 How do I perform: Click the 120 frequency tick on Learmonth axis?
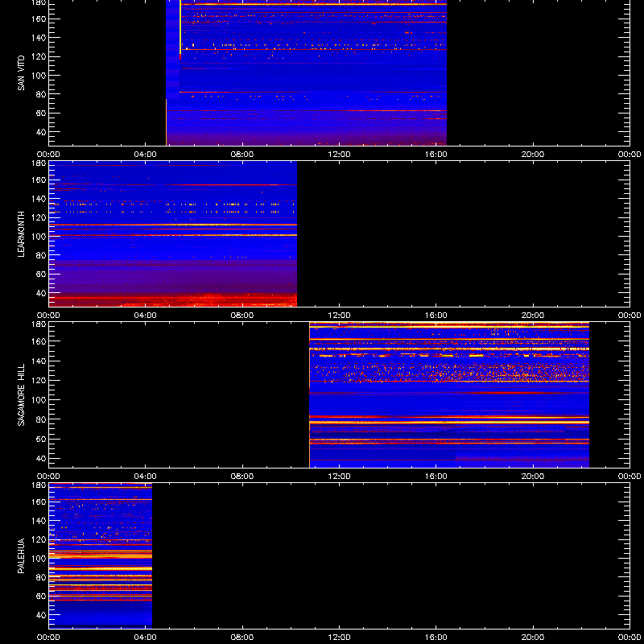point(38,217)
